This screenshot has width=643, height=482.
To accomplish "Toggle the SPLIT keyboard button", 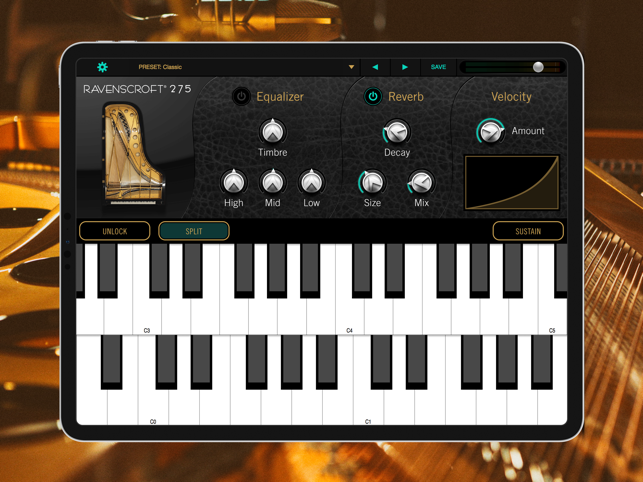I will (194, 231).
